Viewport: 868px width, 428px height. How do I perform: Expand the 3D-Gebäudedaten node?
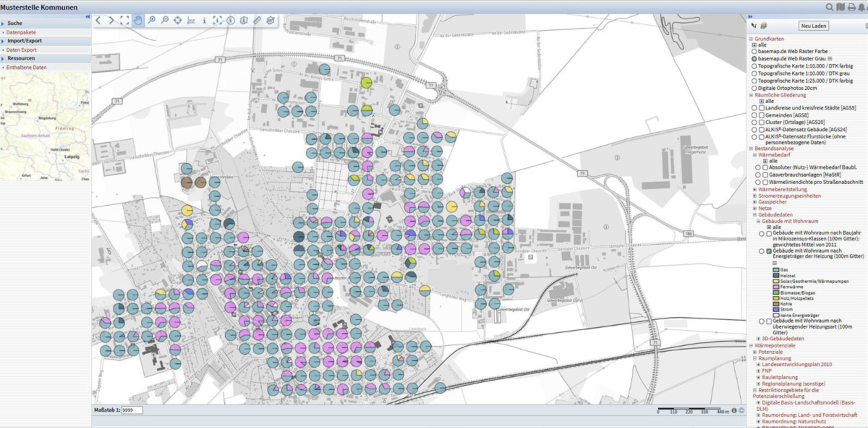pyautogui.click(x=758, y=339)
